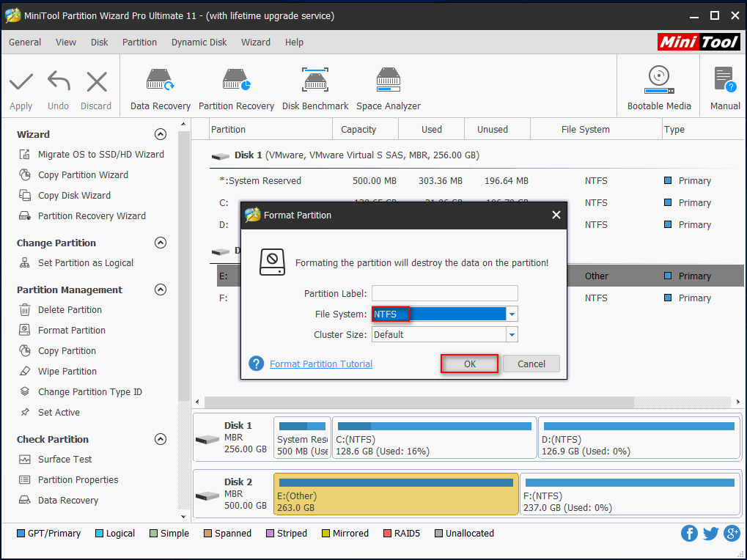Click the Partition Label input field
747x560 pixels.
(444, 293)
